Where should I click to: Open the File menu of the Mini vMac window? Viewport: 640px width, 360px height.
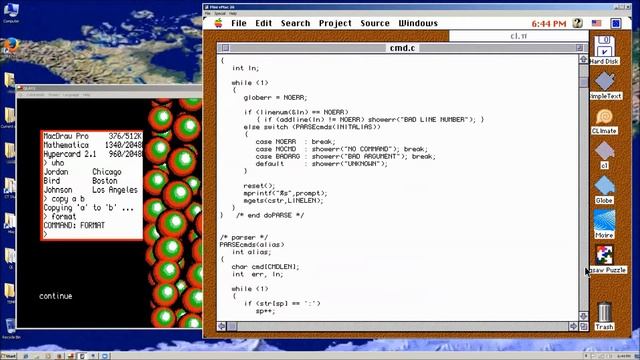[x=208, y=13]
